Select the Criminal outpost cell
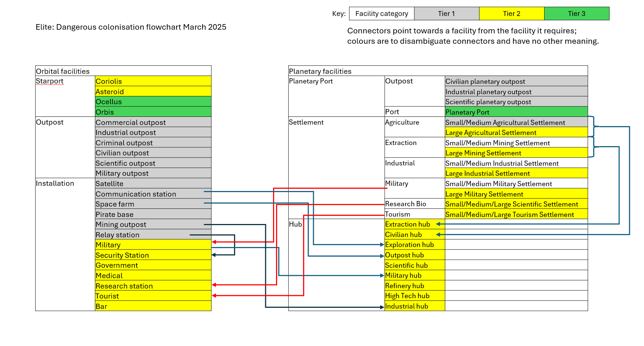Viewport: 644px width, 346px height. click(x=153, y=142)
